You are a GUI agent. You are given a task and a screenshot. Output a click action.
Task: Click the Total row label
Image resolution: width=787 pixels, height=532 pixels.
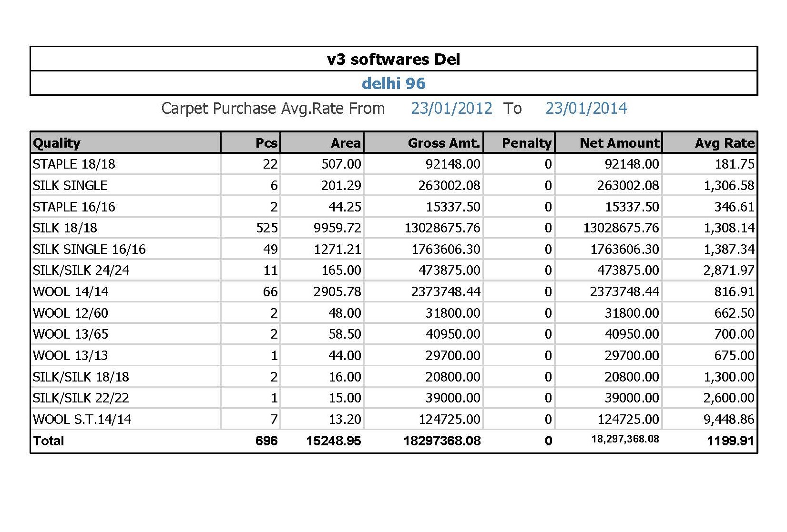(49, 441)
